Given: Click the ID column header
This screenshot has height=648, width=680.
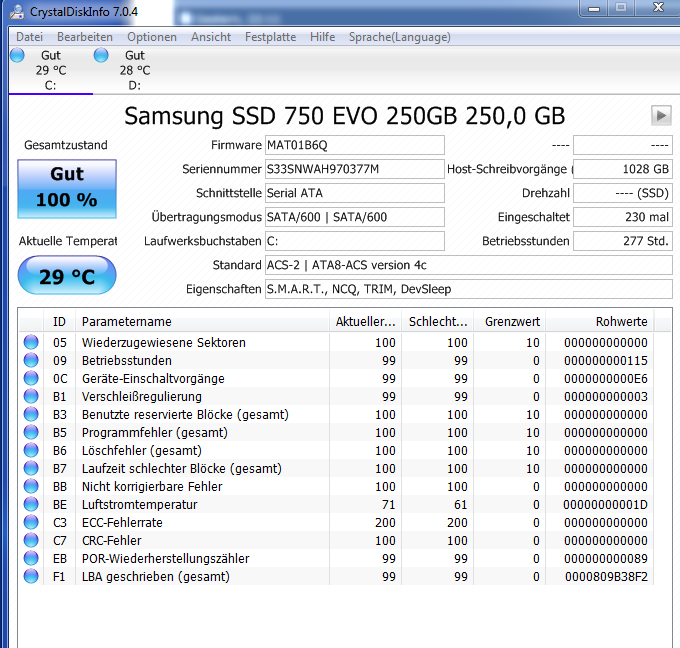Looking at the screenshot, I should (59, 321).
